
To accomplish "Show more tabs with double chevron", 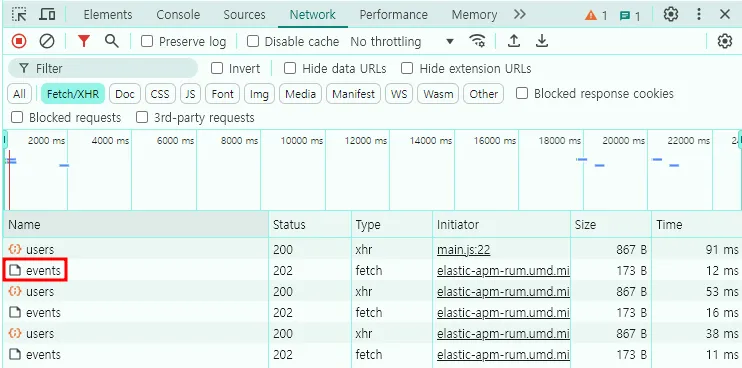I will 520,15.
